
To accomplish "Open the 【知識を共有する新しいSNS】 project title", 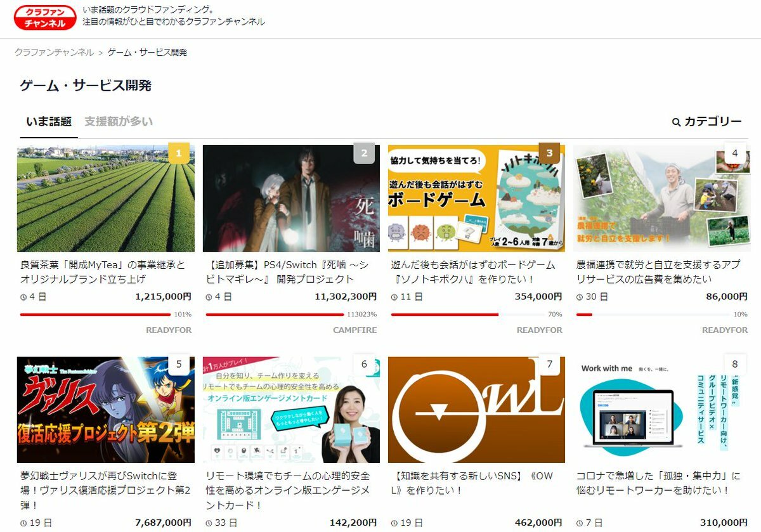I will (x=472, y=483).
